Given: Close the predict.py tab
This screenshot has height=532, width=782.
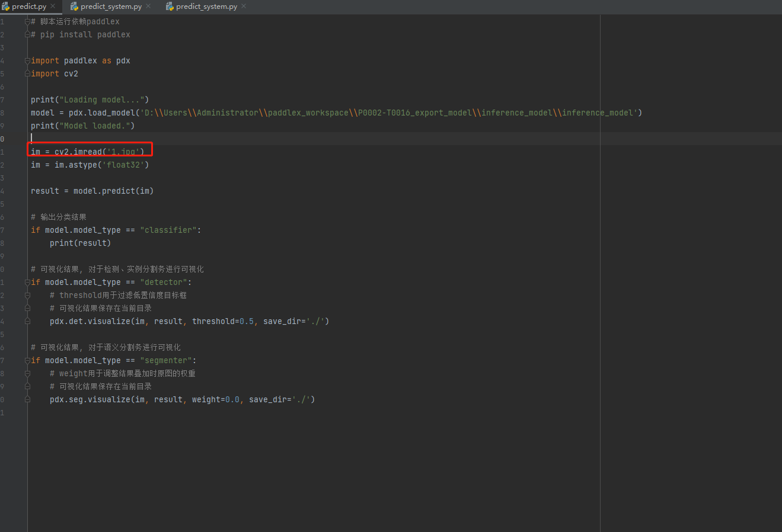Looking at the screenshot, I should pos(53,7).
